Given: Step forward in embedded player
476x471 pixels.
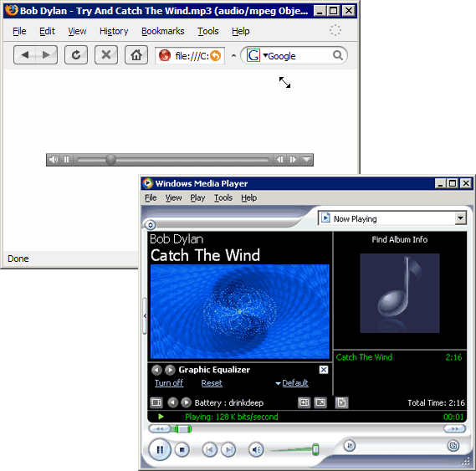Looking at the screenshot, I should [x=293, y=160].
